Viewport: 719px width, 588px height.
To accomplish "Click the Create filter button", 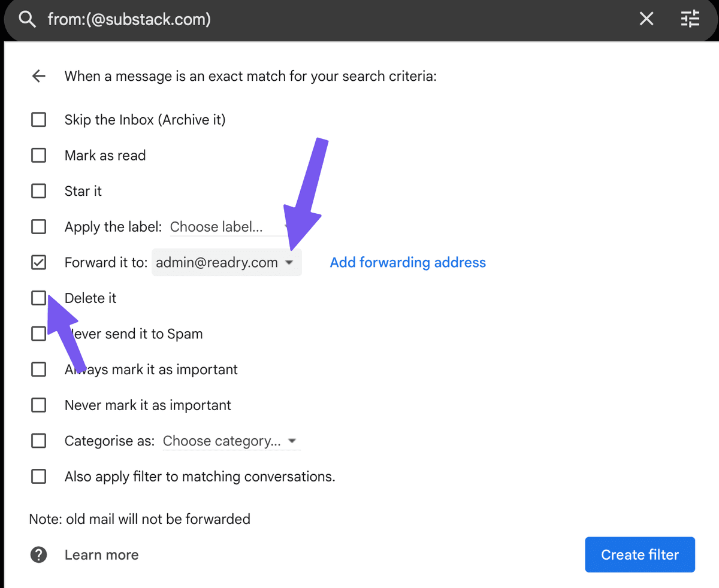I will tap(640, 554).
